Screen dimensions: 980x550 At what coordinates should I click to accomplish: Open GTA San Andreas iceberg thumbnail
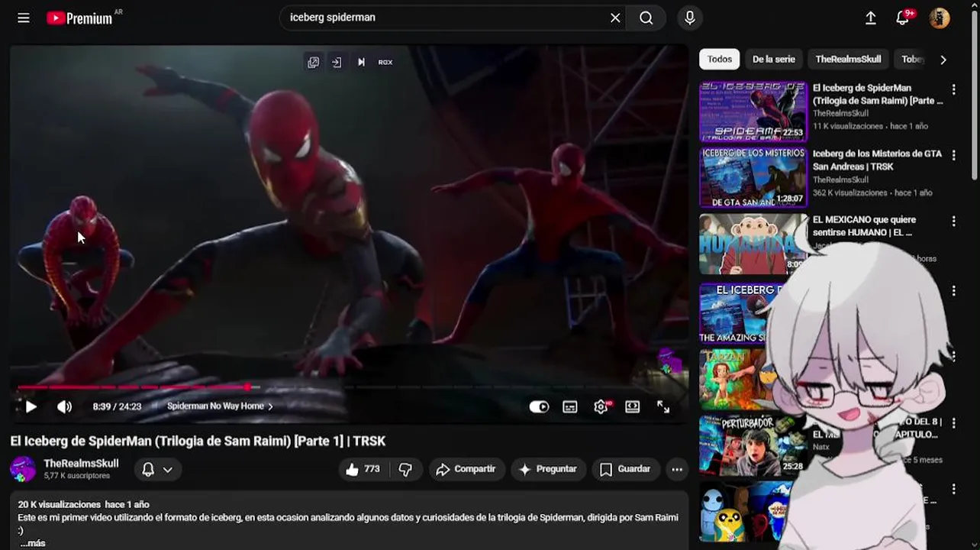coord(753,177)
